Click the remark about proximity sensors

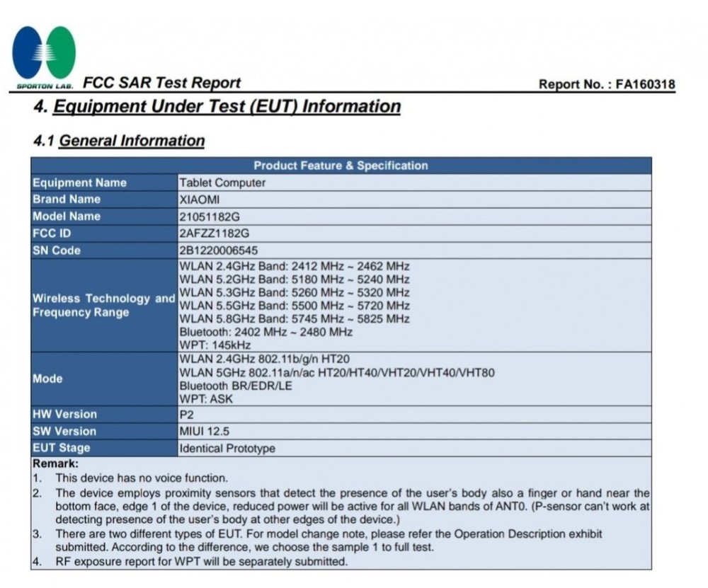[352, 507]
